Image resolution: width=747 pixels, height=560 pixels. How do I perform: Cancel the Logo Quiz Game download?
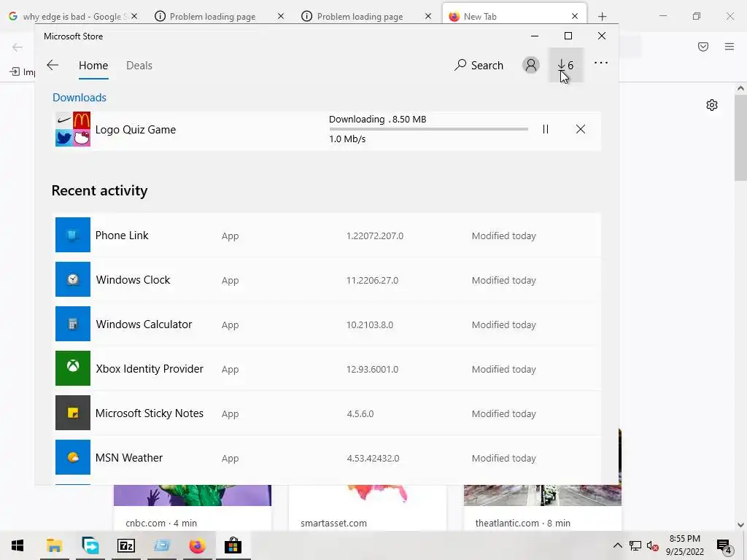pyautogui.click(x=580, y=130)
